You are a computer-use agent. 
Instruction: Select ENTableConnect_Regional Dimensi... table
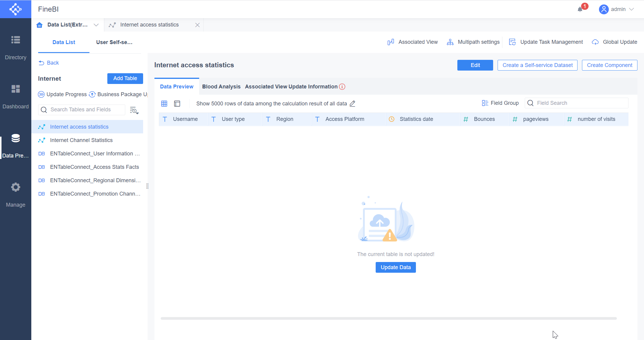click(x=87, y=180)
